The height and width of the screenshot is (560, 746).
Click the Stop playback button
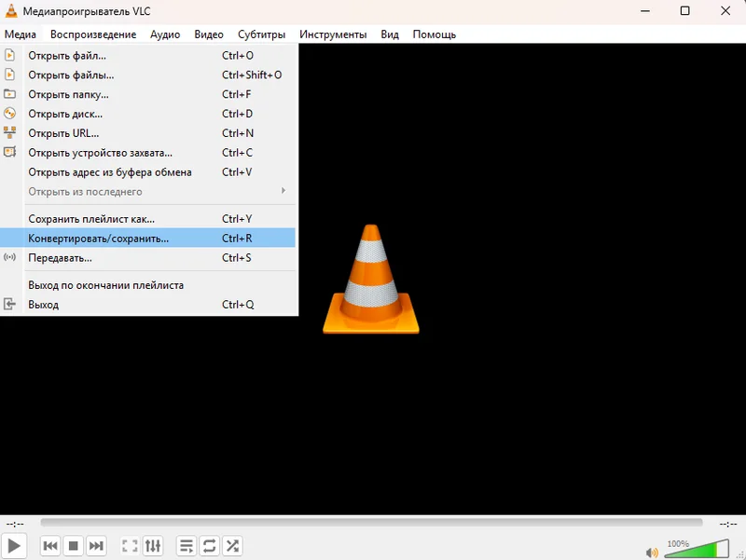(x=74, y=546)
